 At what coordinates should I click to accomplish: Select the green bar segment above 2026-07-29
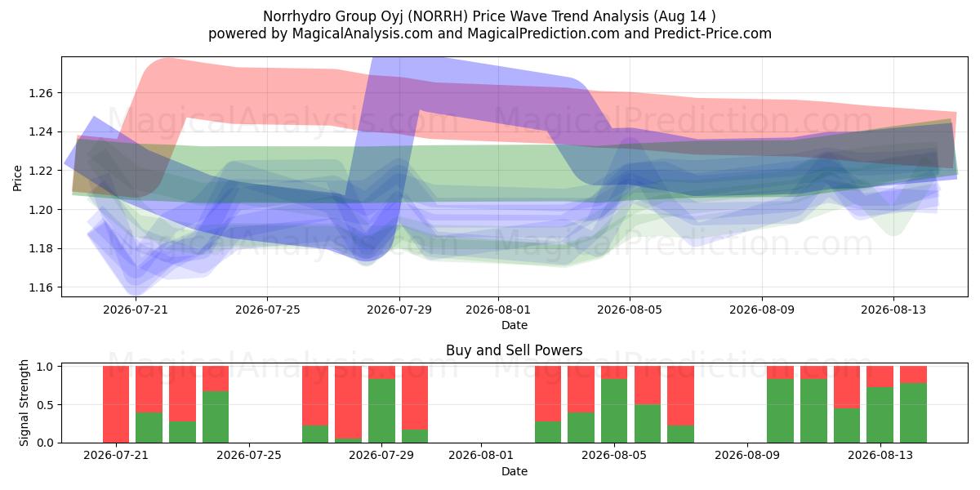[x=381, y=411]
